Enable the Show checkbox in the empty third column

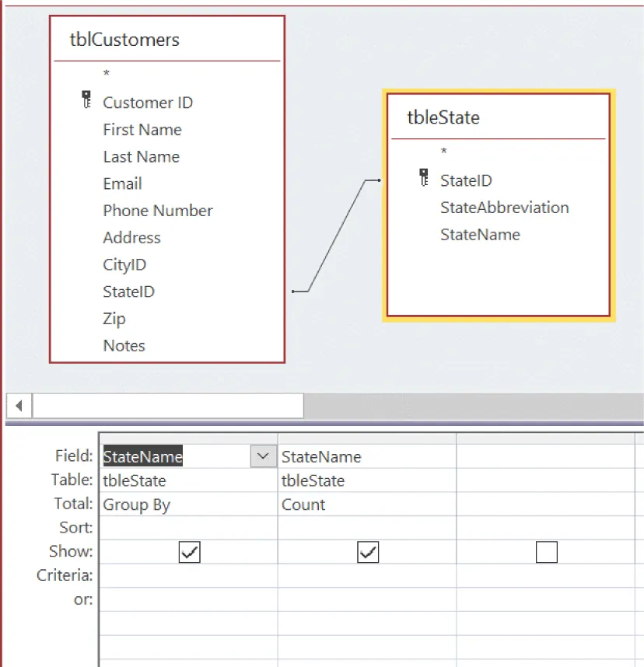(547, 551)
